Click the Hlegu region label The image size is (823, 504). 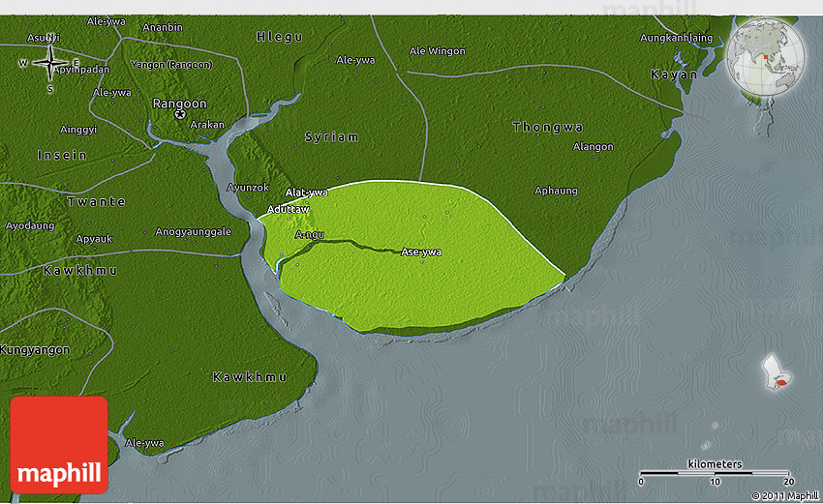coord(279,37)
